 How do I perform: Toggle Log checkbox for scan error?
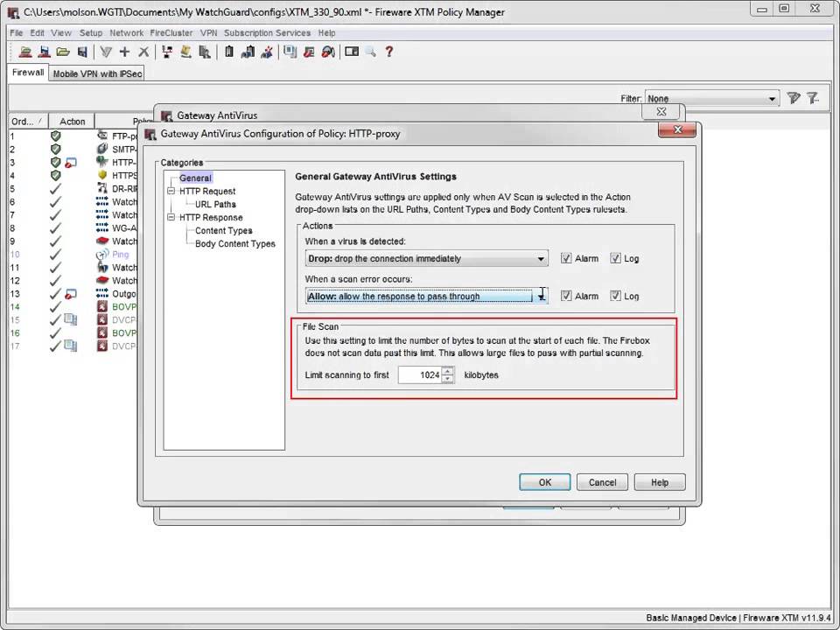[615, 296]
